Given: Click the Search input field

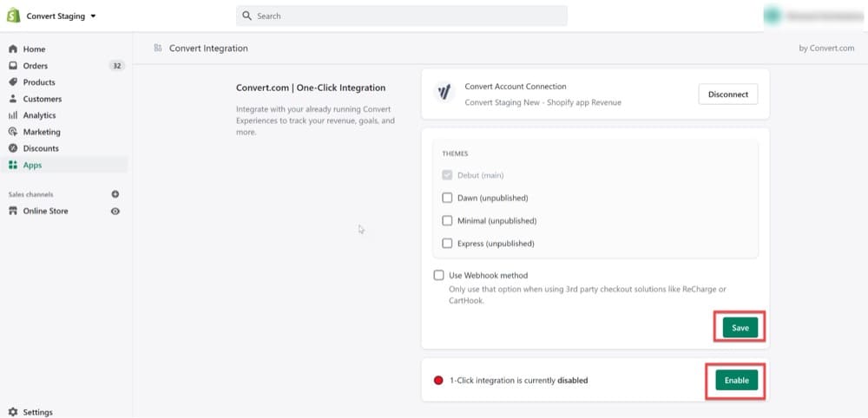Looking at the screenshot, I should 401,16.
